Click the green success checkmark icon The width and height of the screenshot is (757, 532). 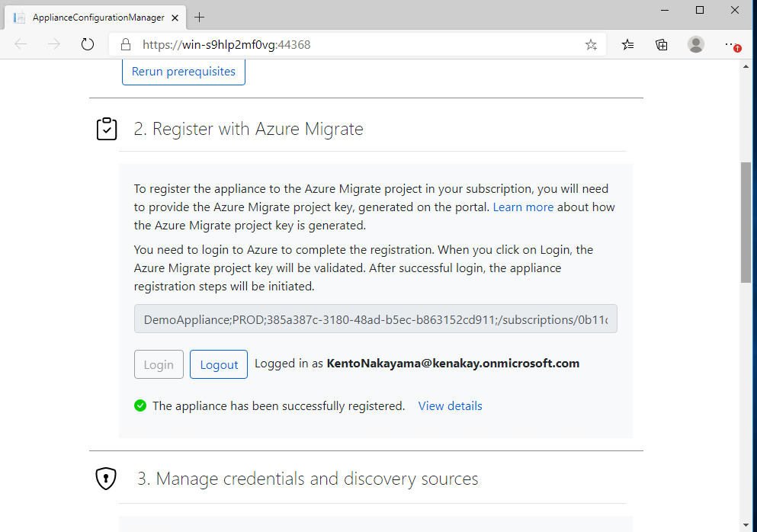[x=140, y=405]
